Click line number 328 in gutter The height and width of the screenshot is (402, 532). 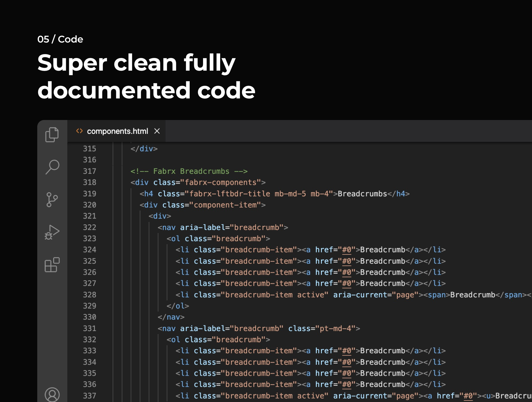pyautogui.click(x=90, y=295)
